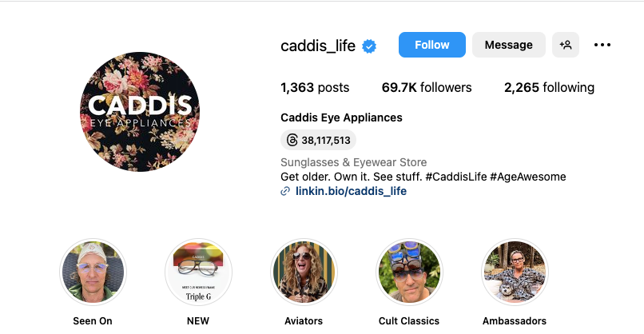
Task: Open similar accounts suggestions via add-person icon
Action: tap(566, 45)
